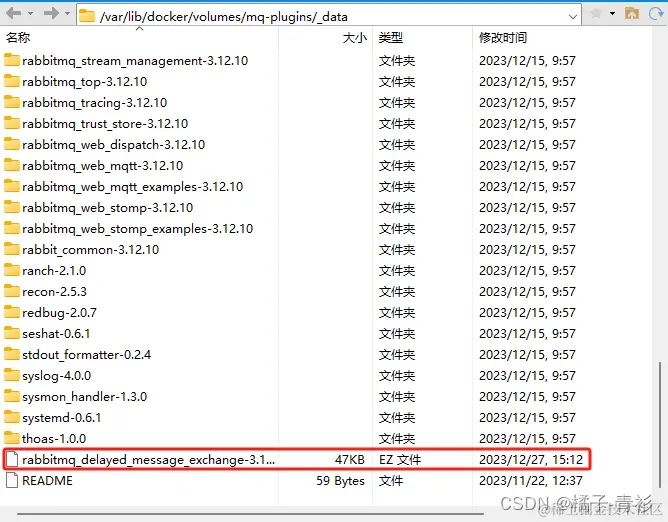Select folder icon of rabbit_common-3.12.10
668x522 pixels.
point(12,249)
